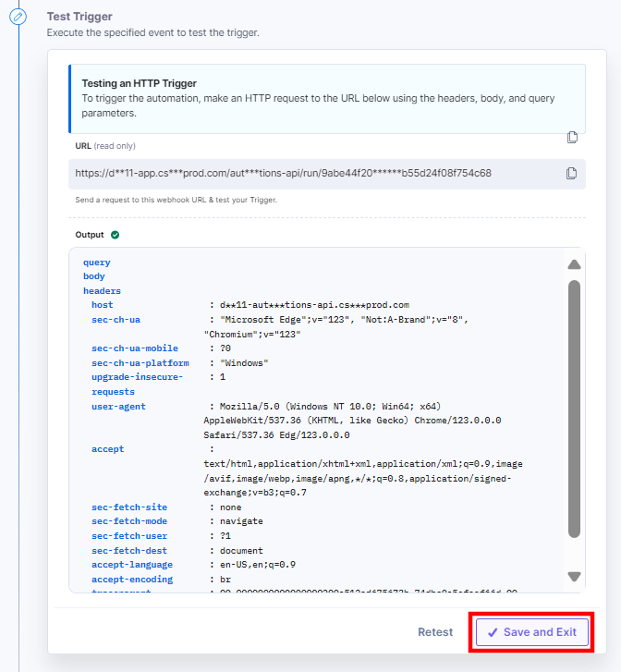Copy the webhook URL using the in-field icon
The width and height of the screenshot is (621, 672).
point(571,173)
